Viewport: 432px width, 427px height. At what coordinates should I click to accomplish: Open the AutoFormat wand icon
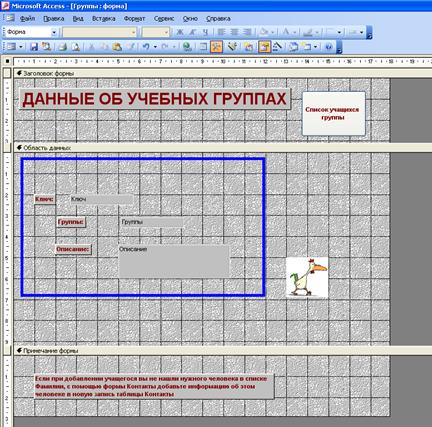(232, 47)
